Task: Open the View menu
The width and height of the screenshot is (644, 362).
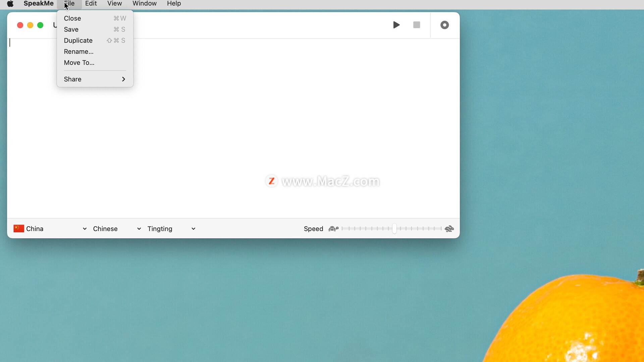Action: 114,3
